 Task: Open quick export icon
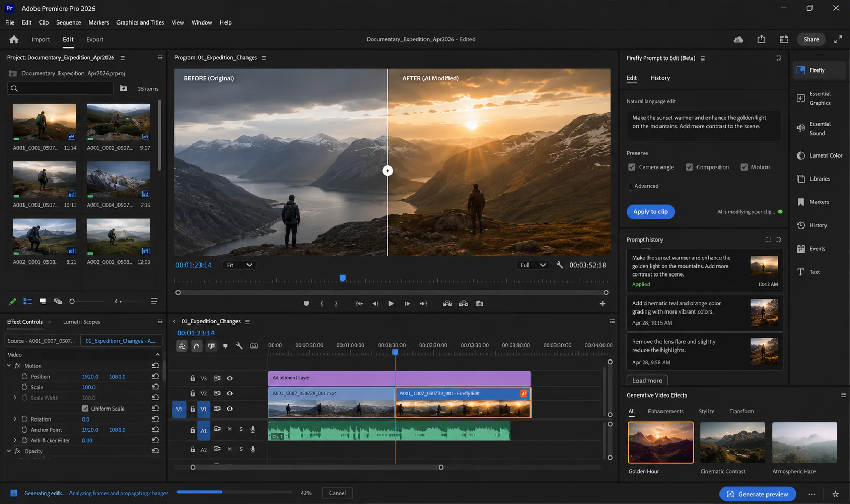click(761, 39)
